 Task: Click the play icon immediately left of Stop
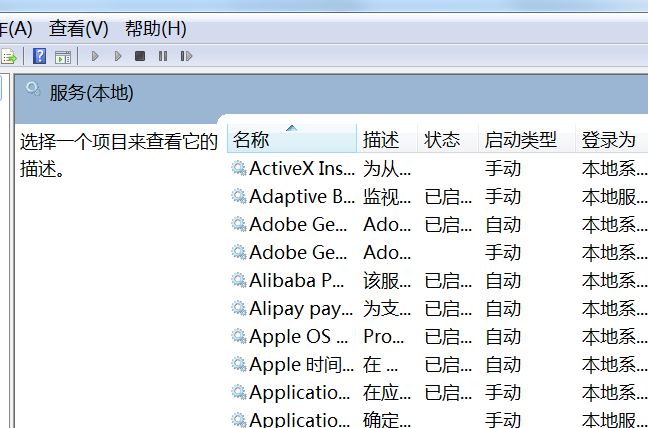pos(118,57)
